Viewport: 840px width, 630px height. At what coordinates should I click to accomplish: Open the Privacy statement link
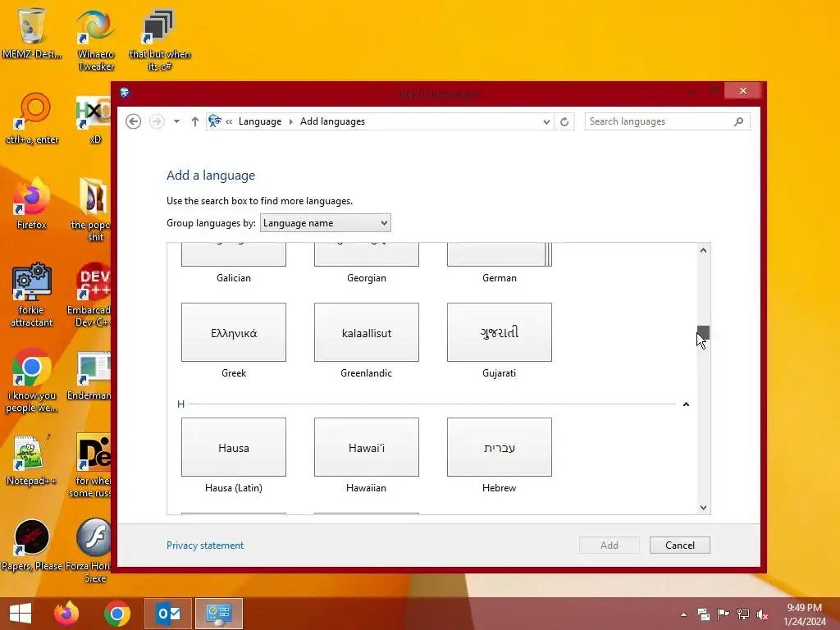coord(205,546)
